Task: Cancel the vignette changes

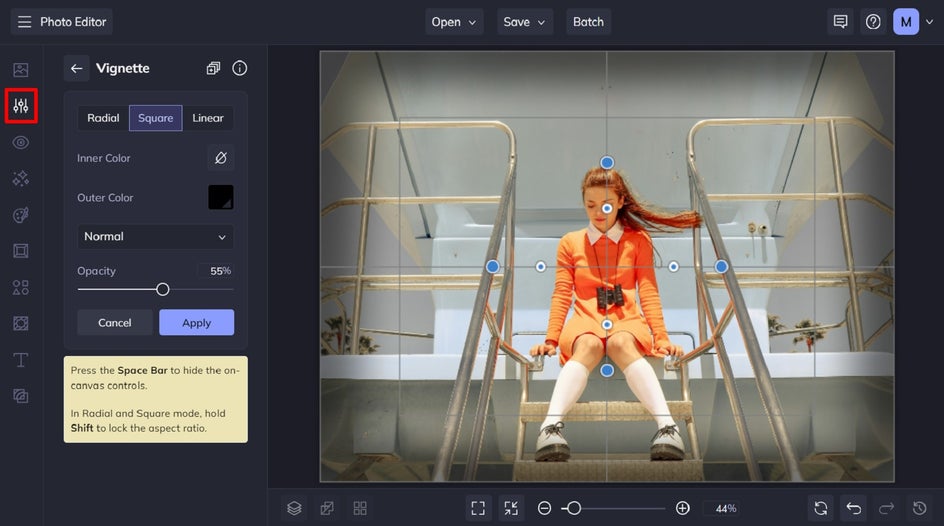Action: click(115, 323)
